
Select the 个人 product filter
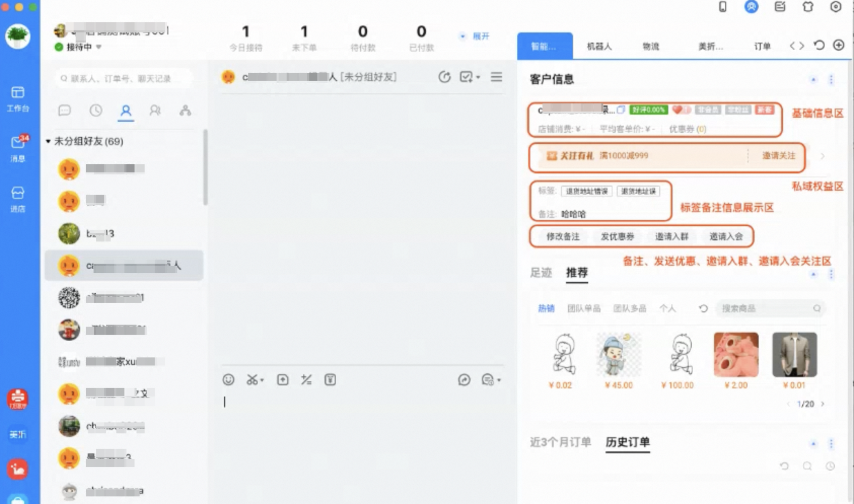(x=667, y=308)
